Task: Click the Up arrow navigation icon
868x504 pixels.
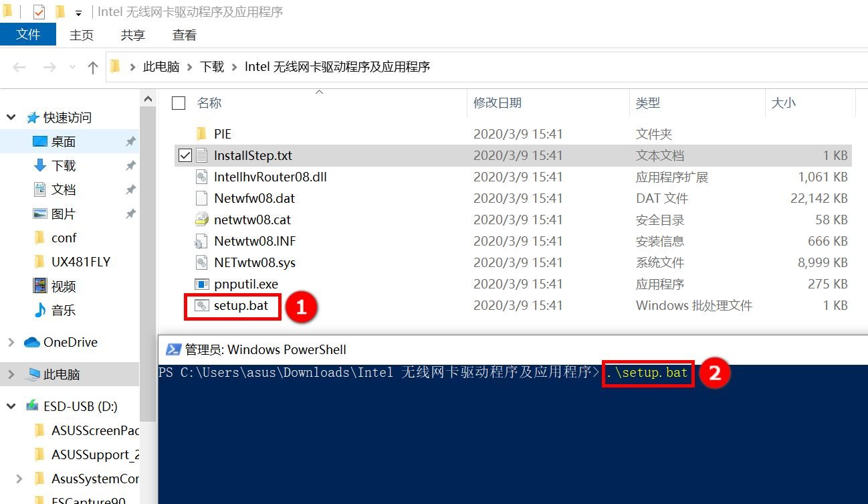Action: click(x=93, y=67)
